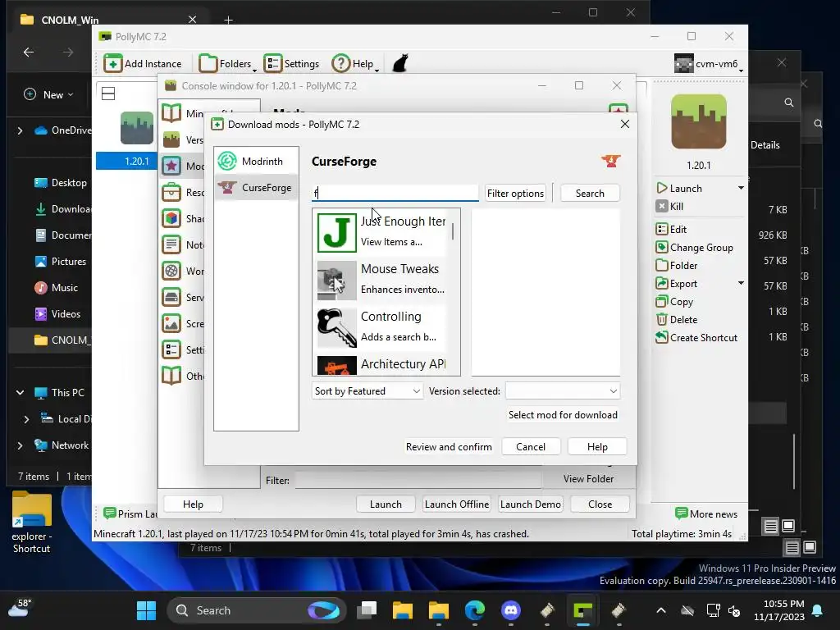This screenshot has height=630, width=840.
Task: Open explorer - Shortcut on desktop
Action: [32, 523]
